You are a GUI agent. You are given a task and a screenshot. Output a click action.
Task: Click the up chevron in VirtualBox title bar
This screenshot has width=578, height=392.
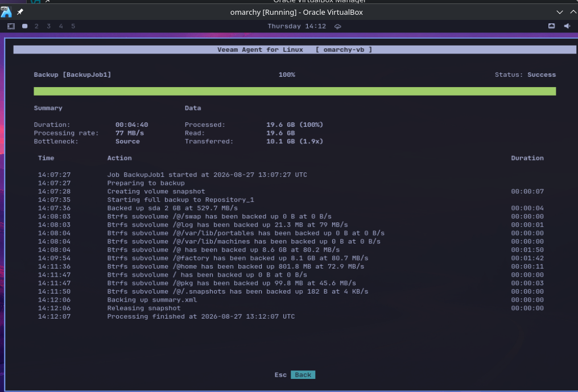[573, 12]
